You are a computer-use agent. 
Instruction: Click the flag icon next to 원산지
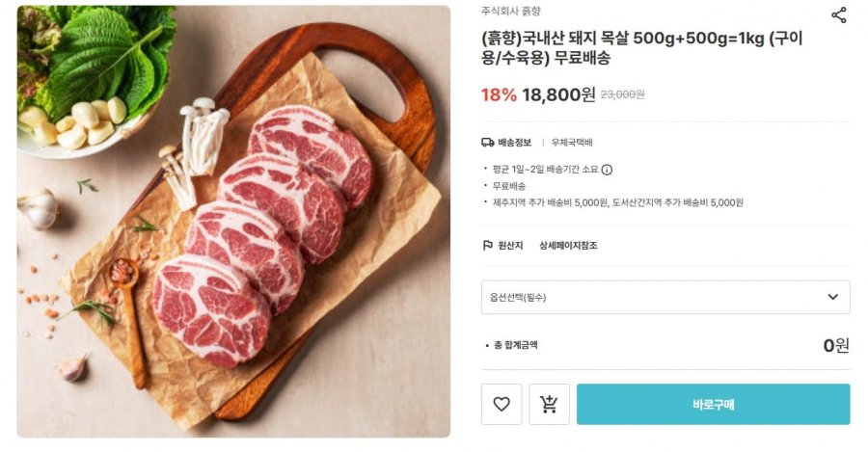click(x=488, y=246)
